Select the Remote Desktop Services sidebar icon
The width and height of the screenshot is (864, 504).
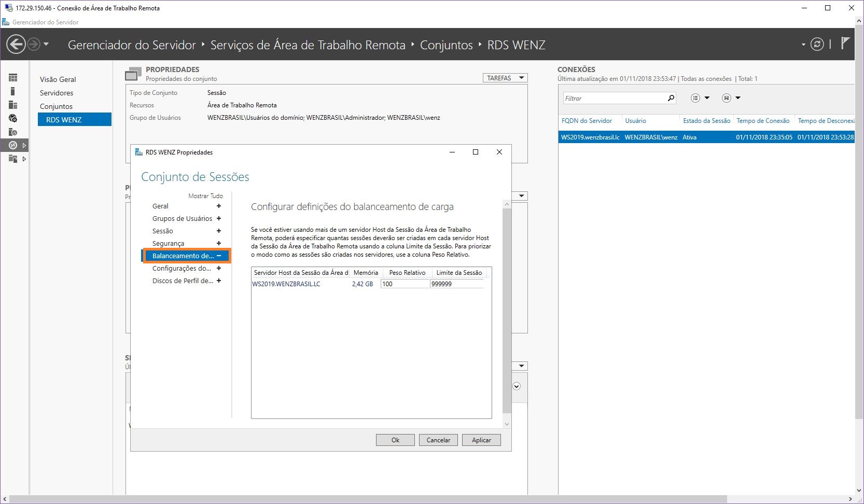pos(13,145)
